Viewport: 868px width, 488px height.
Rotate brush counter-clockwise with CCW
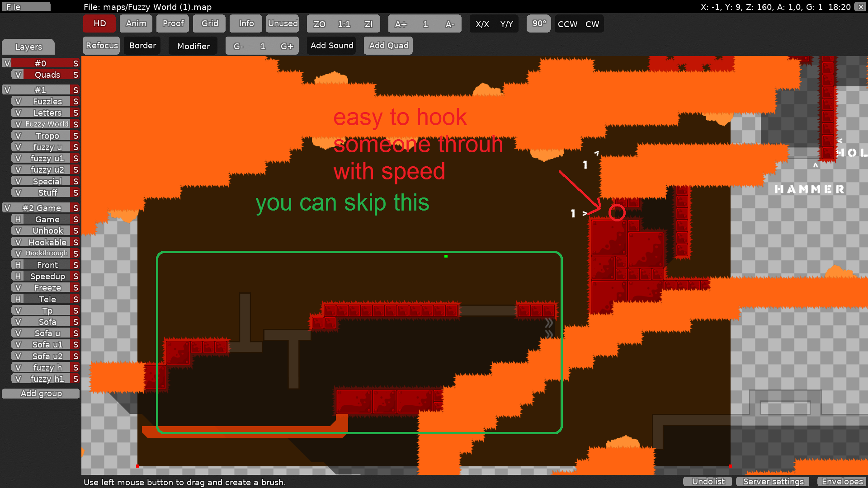click(567, 24)
